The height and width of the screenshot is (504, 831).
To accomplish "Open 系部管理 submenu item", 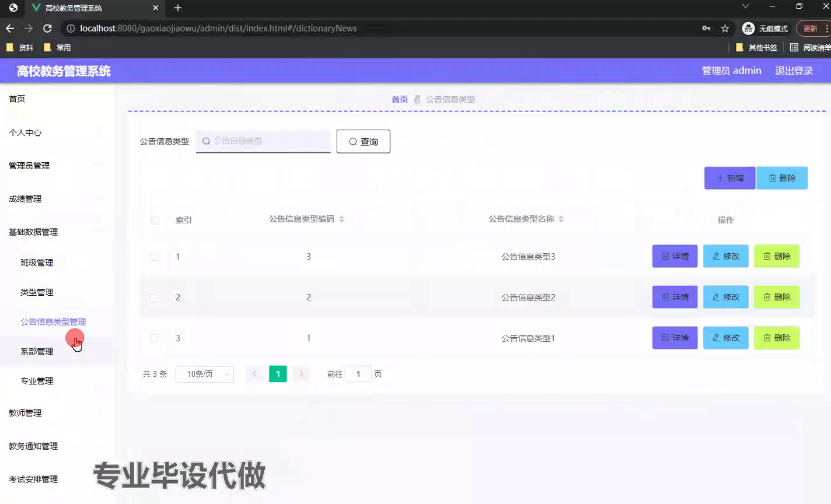I will click(x=56, y=352).
